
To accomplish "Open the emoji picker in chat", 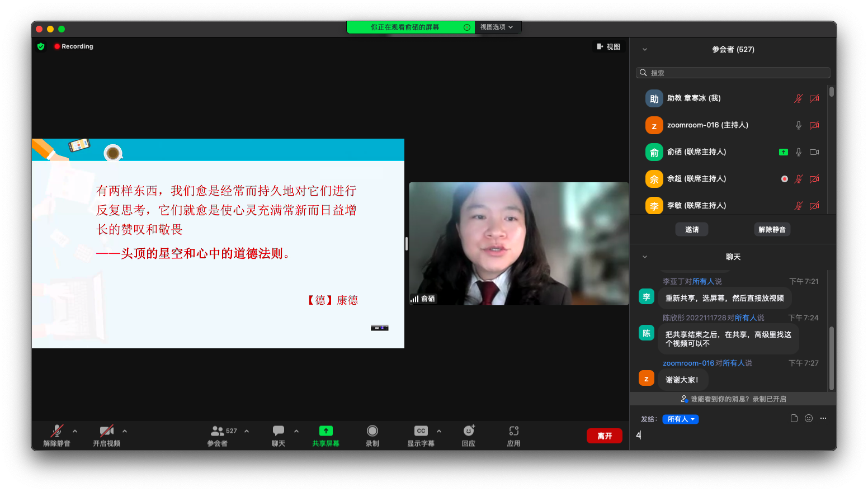I will click(808, 418).
